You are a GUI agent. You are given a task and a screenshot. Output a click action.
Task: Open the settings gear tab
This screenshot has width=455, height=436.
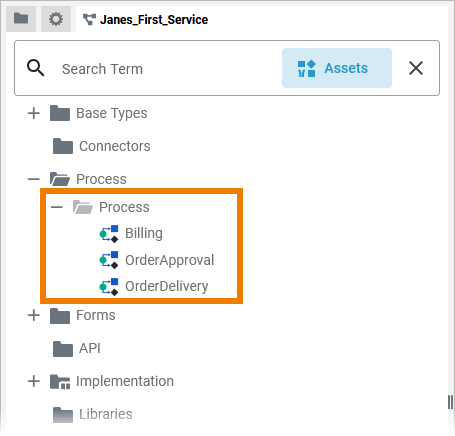(x=56, y=19)
